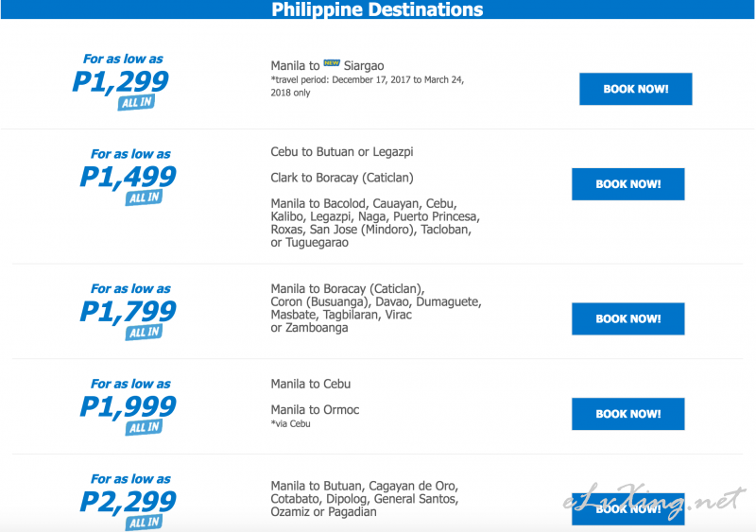This screenshot has width=756, height=532.
Task: Click the P1,299 price text
Action: (120, 81)
